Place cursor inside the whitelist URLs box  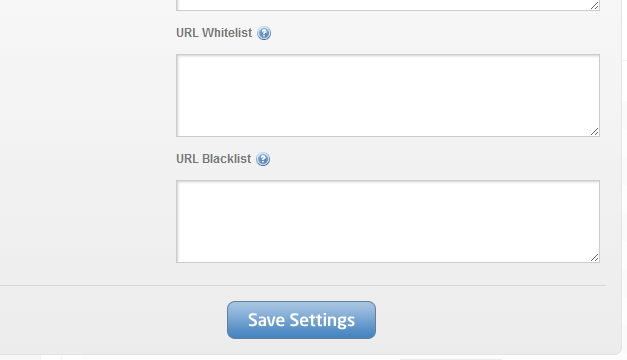[x=388, y=96]
